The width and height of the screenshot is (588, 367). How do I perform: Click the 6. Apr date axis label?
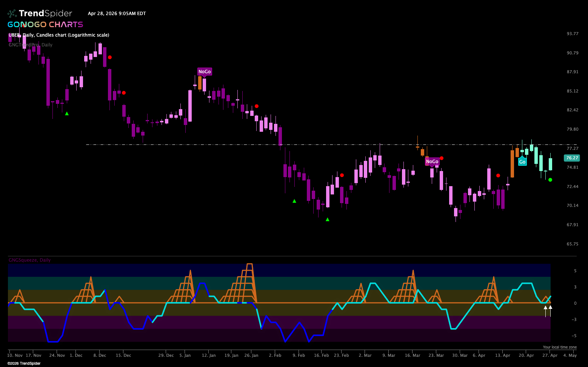point(479,355)
